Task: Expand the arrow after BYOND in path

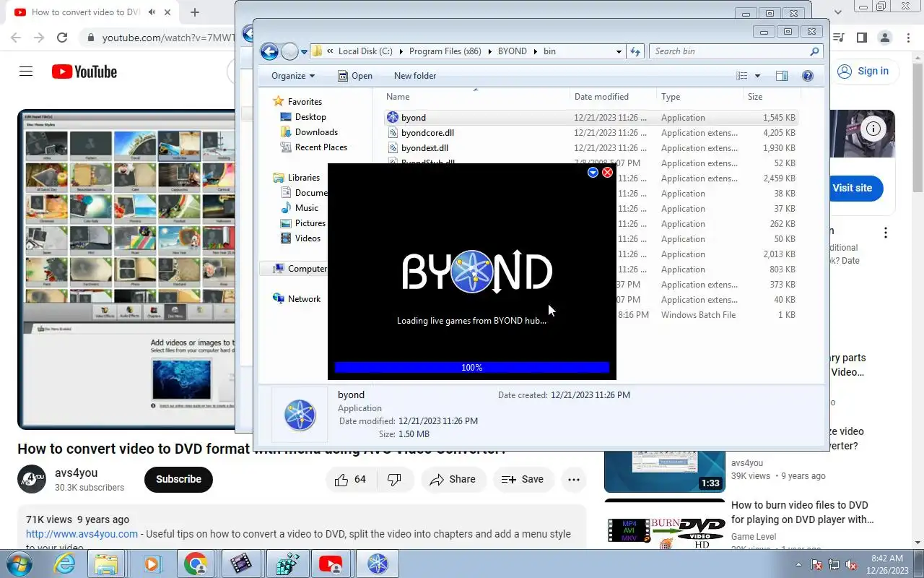Action: (x=535, y=51)
